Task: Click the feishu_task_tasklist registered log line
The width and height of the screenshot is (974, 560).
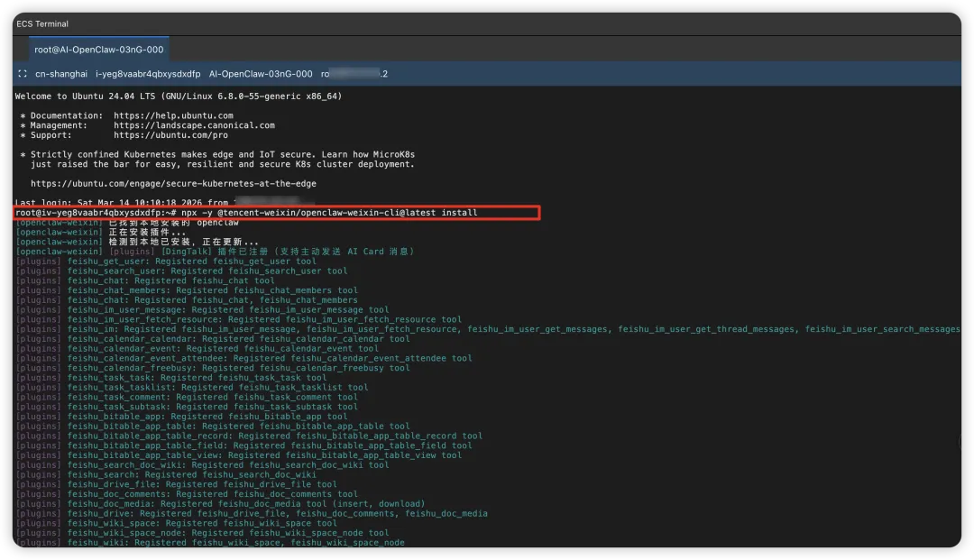Action: point(192,388)
